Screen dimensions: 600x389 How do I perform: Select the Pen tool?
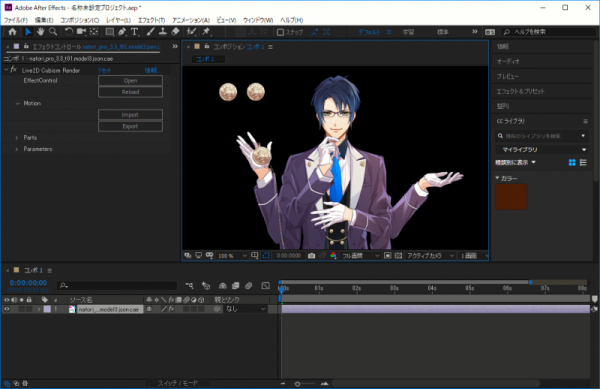click(x=122, y=32)
